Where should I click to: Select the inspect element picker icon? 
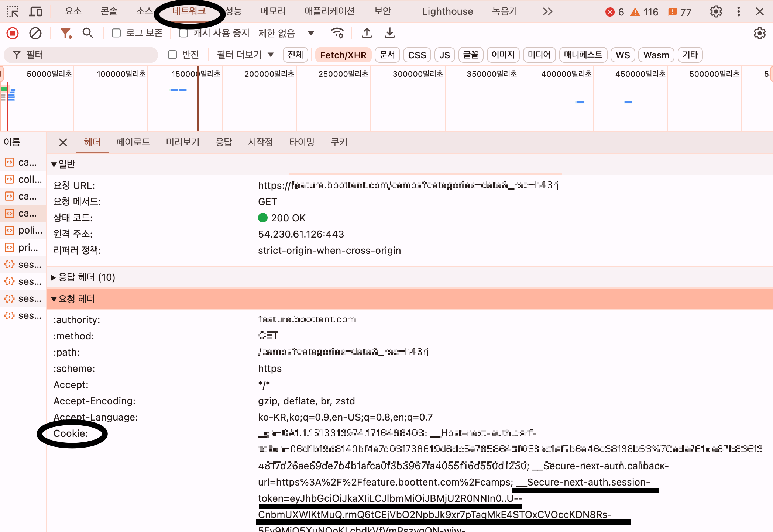click(x=13, y=12)
